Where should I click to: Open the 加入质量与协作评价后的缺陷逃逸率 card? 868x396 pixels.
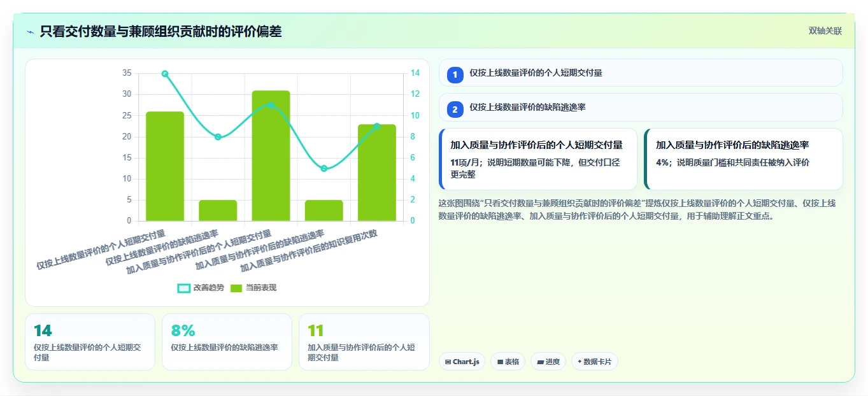pos(743,159)
